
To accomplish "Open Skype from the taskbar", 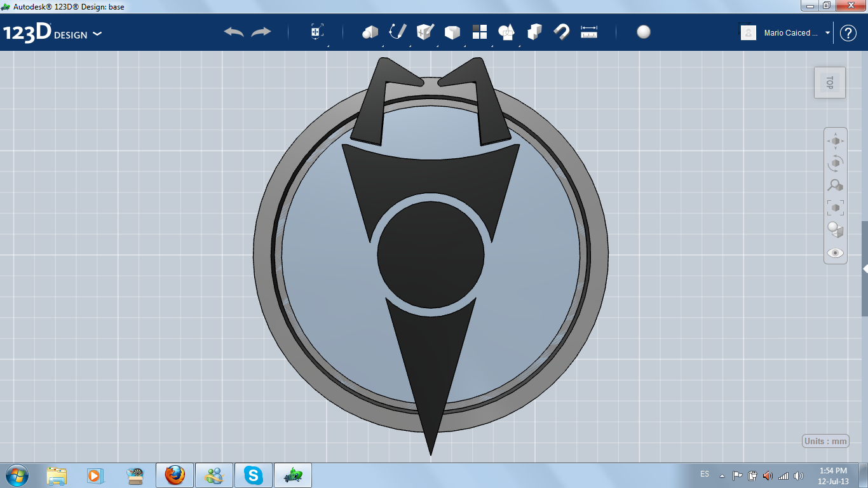I will [x=254, y=475].
